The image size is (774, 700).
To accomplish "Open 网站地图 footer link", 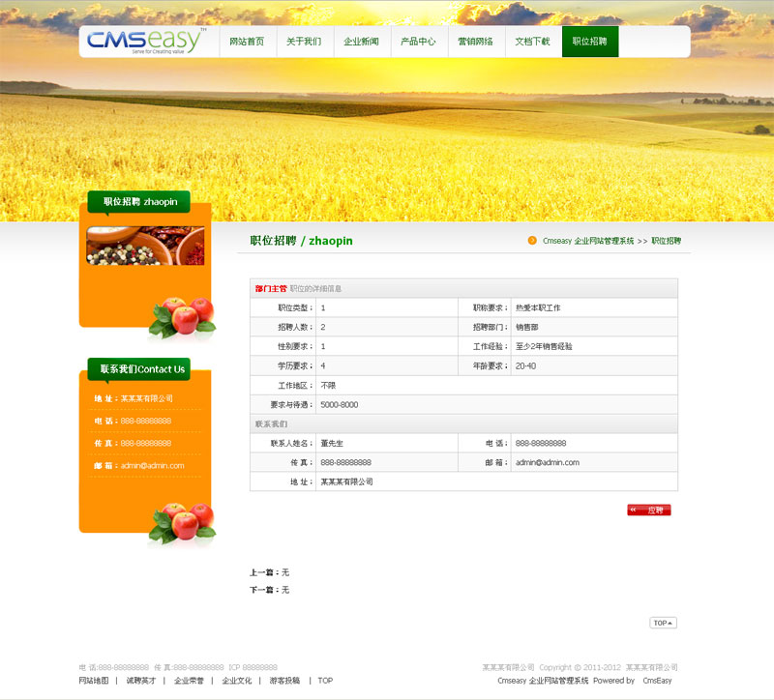I will click(94, 681).
